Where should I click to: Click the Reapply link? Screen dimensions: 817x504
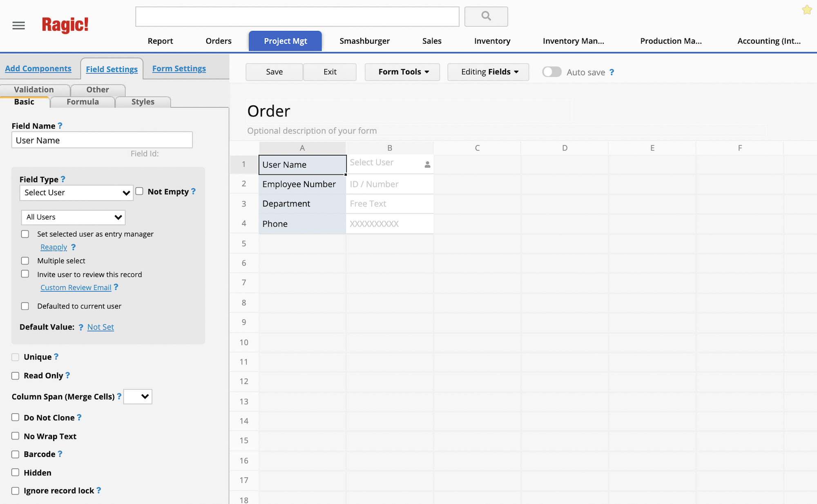pos(54,247)
